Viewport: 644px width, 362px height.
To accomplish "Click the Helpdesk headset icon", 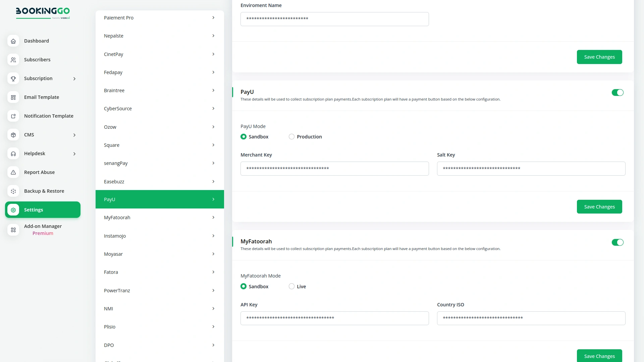I will [x=13, y=154].
